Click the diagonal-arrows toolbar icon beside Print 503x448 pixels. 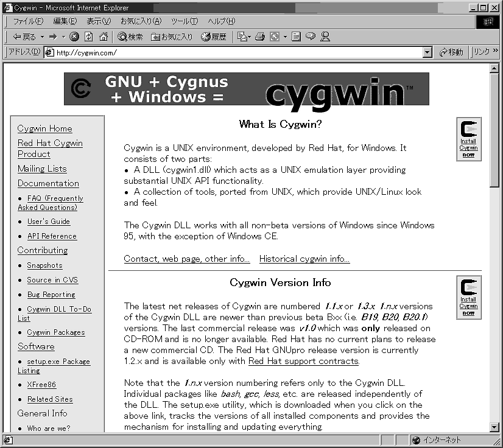[275, 37]
